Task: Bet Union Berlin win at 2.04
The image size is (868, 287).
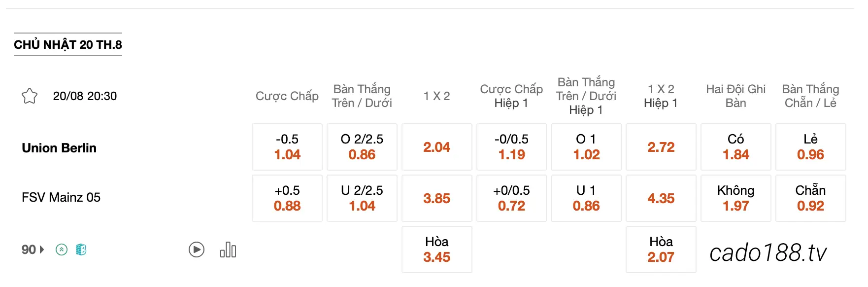Action: [437, 147]
